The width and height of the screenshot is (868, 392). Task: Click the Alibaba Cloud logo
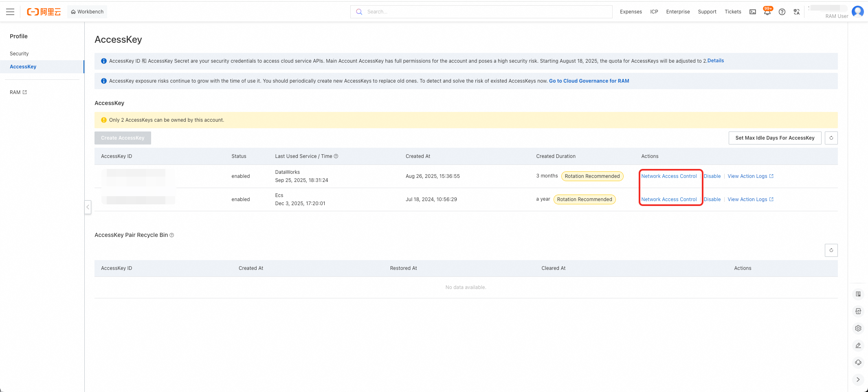tap(44, 12)
